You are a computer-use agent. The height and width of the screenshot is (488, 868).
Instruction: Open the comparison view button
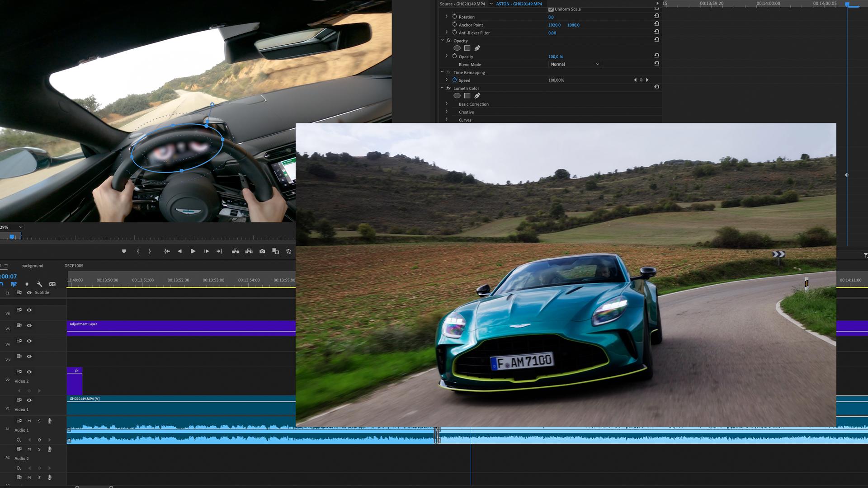coord(275,251)
